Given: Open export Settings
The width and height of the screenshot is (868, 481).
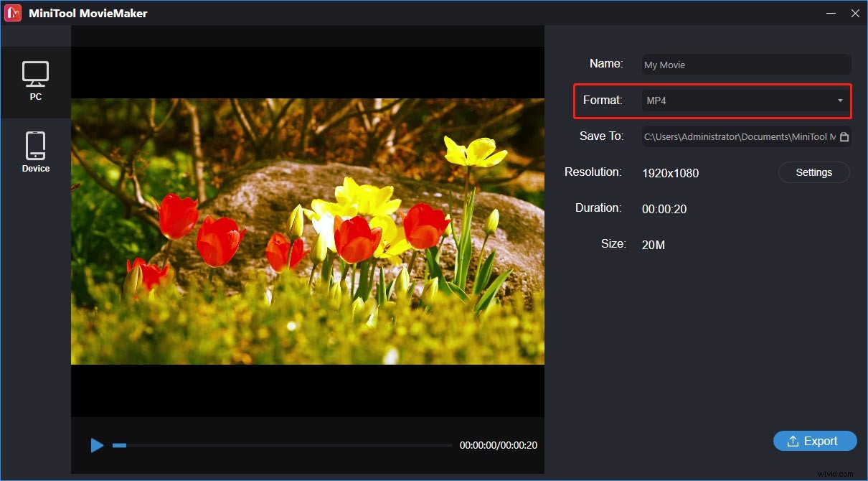Looking at the screenshot, I should click(813, 172).
